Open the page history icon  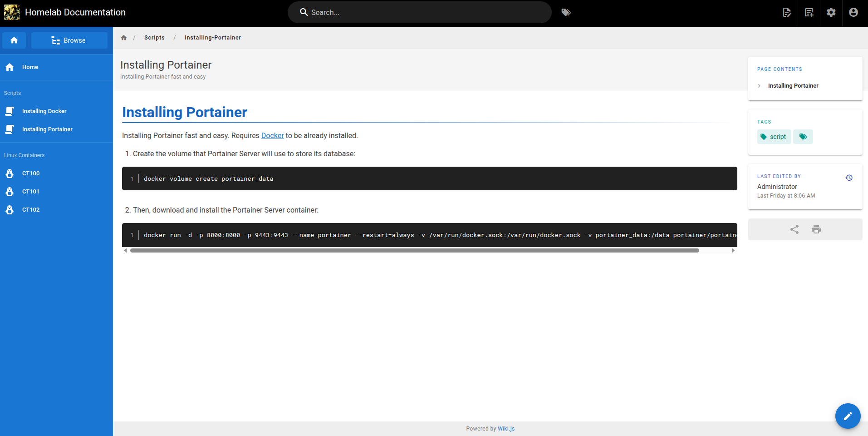[849, 178]
